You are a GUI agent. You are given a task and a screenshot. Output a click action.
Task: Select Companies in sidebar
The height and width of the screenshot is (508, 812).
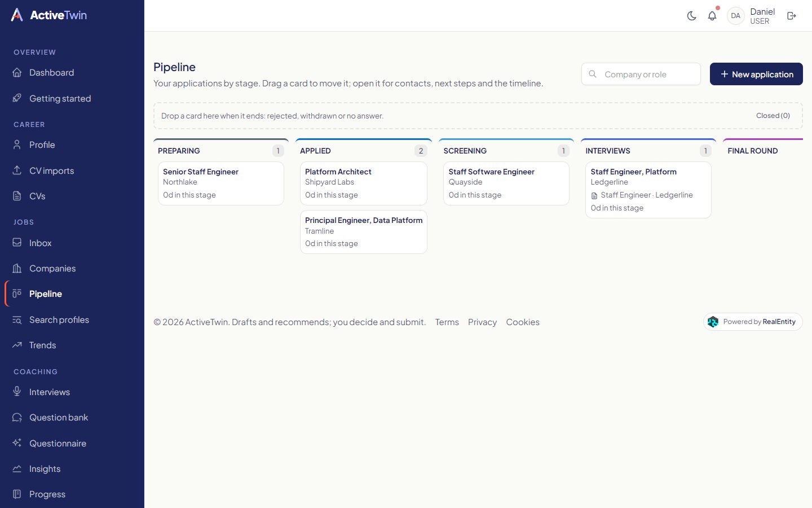click(72, 268)
